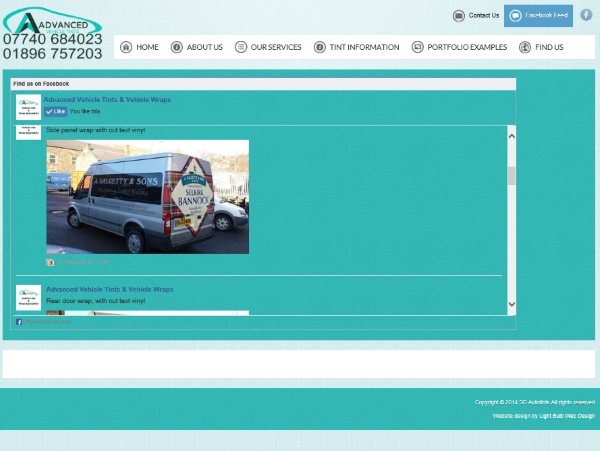The height and width of the screenshot is (451, 600).
Task: Click the Advanced Vehicle Tints logo
Action: pos(52,20)
